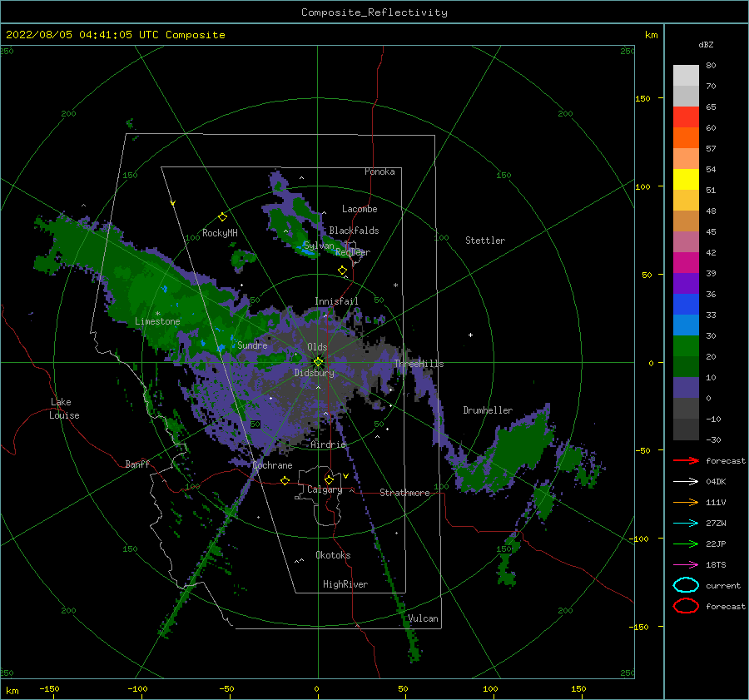
Task: Click the HighRiver label
Action: click(x=345, y=584)
